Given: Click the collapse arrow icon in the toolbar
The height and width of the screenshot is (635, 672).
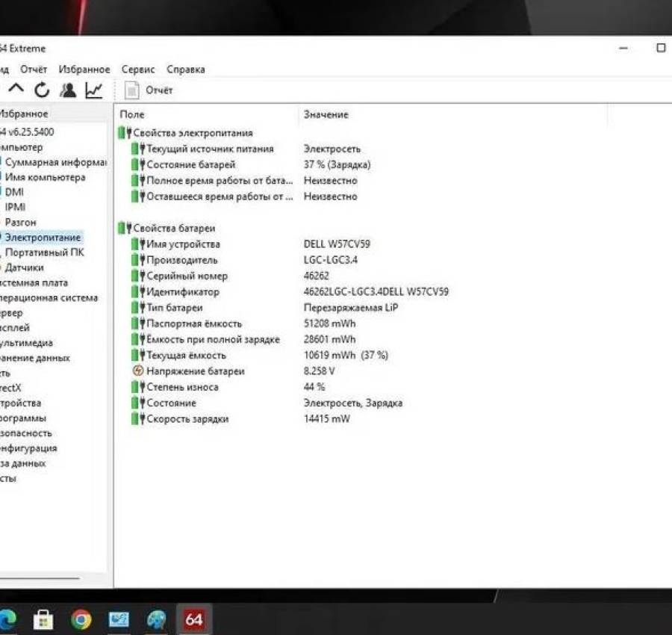Looking at the screenshot, I should [x=16, y=89].
